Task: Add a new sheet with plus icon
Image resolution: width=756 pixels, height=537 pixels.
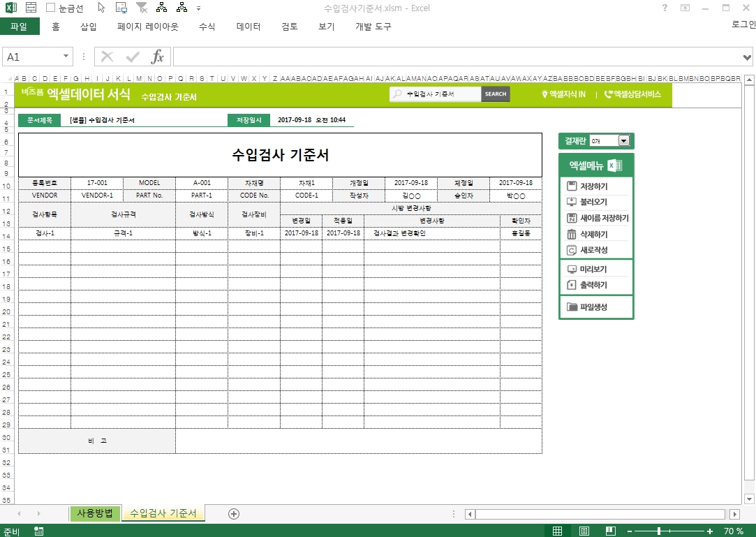Action: tap(234, 514)
